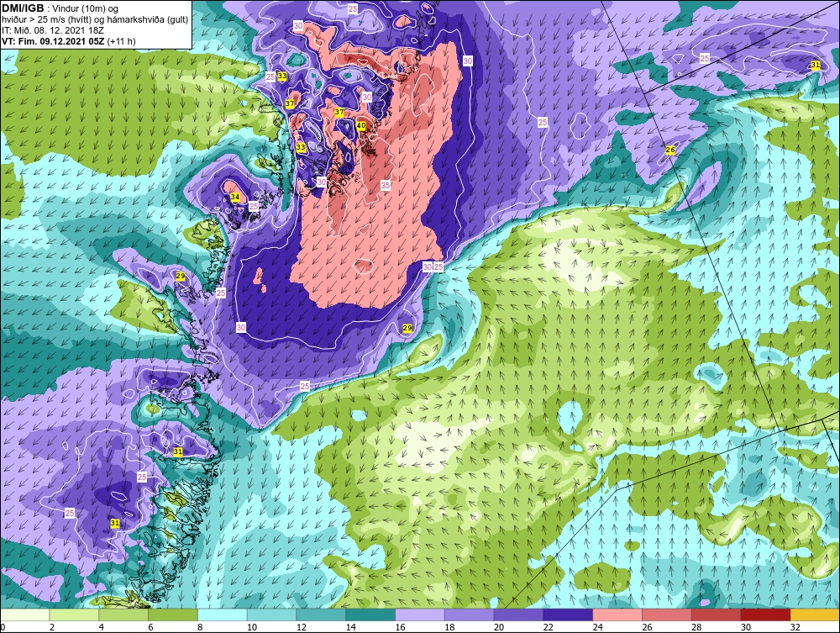This screenshot has height=633, width=840.
Task: Select the legend swatch between 16 and 18
Action: pos(420,615)
